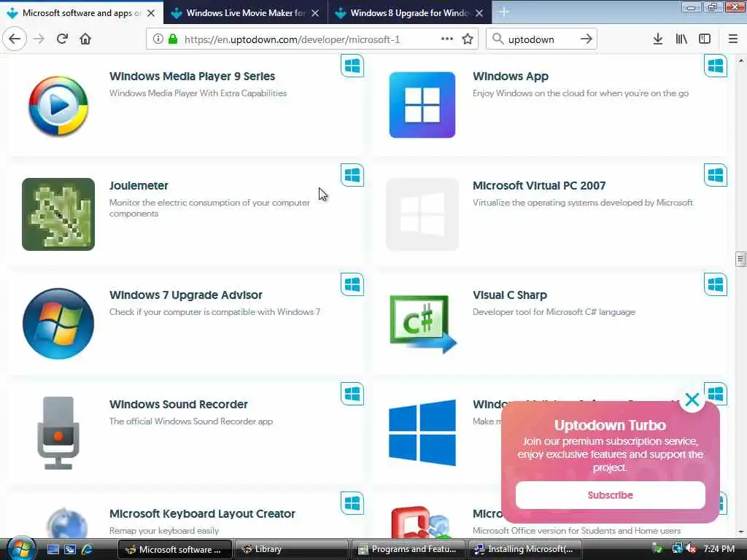This screenshot has height=560, width=747.
Task: Click the Windows App blue tile icon
Action: 422,105
